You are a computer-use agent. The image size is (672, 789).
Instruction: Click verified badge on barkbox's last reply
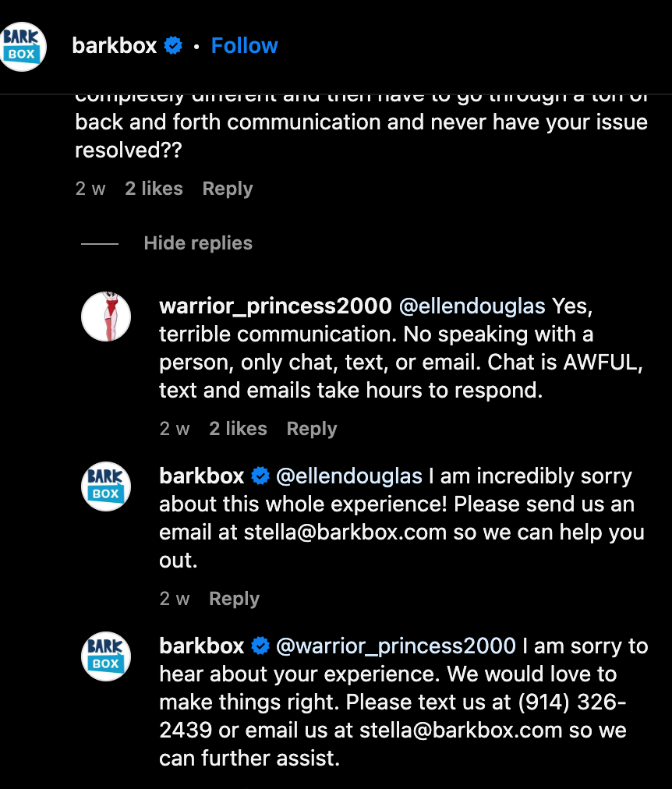[260, 646]
